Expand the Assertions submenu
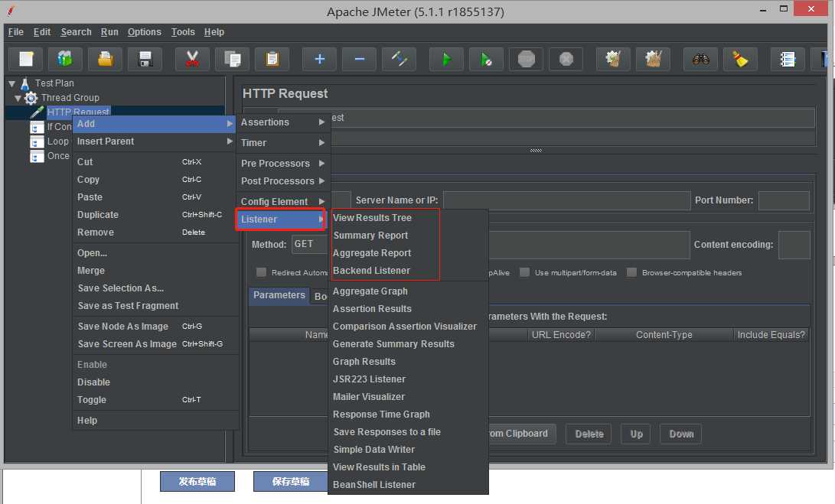Screen dimensions: 835x504 tap(282, 122)
